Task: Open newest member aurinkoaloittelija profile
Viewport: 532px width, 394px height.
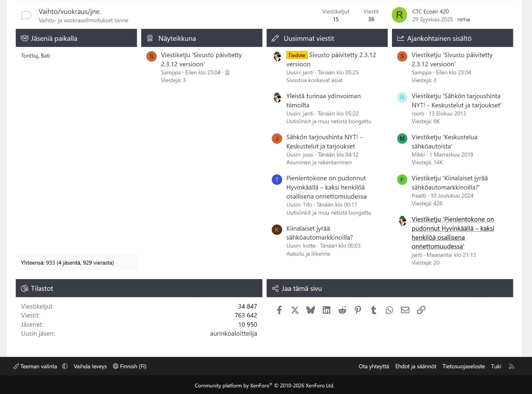Action: [234, 334]
